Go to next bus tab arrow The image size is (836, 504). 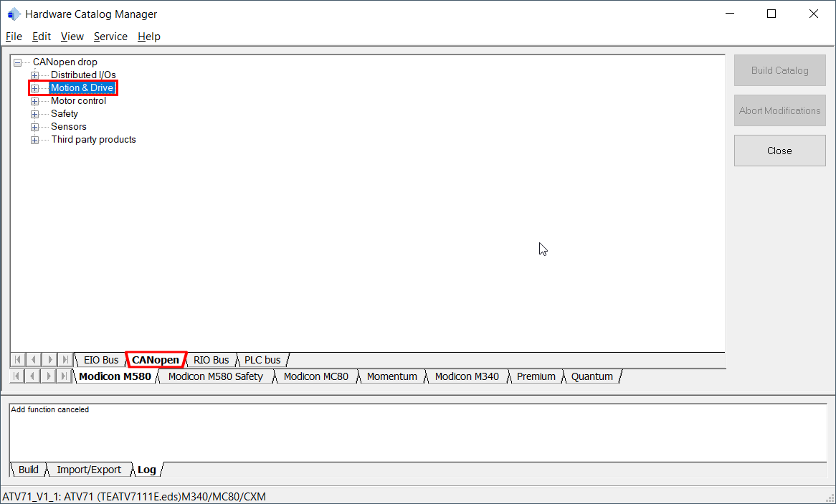point(49,360)
